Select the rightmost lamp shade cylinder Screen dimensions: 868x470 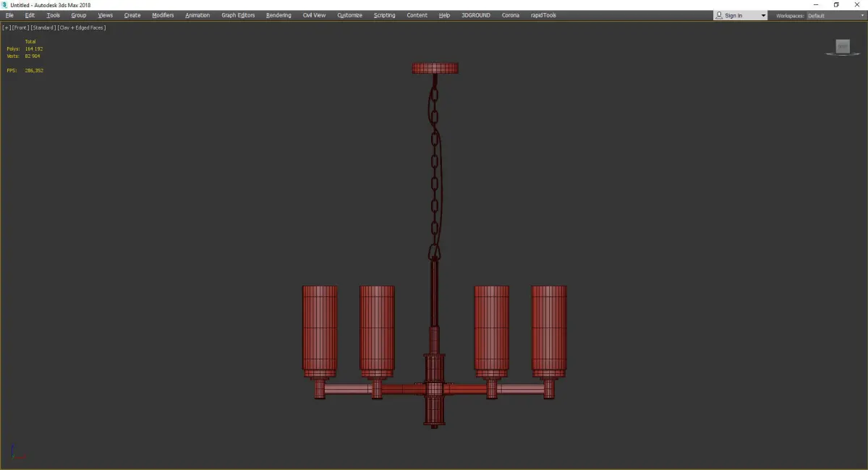(549, 327)
